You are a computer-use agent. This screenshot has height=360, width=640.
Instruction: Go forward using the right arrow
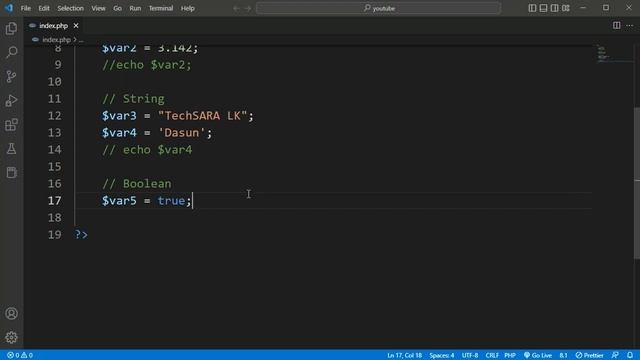[248, 8]
